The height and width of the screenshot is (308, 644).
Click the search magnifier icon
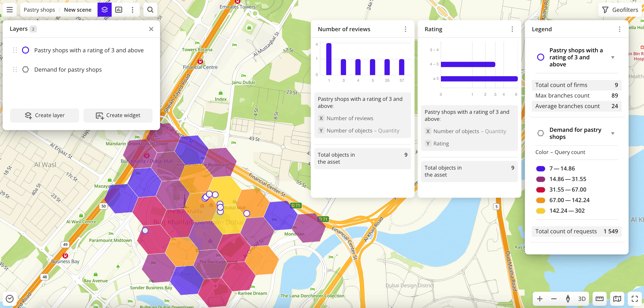click(x=150, y=10)
